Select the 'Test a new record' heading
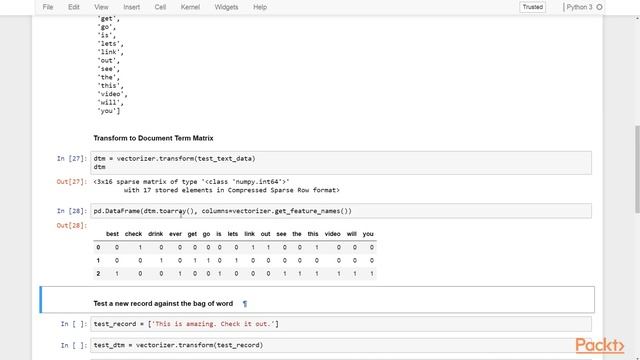Image resolution: width=640 pixels, height=360 pixels. 163,304
